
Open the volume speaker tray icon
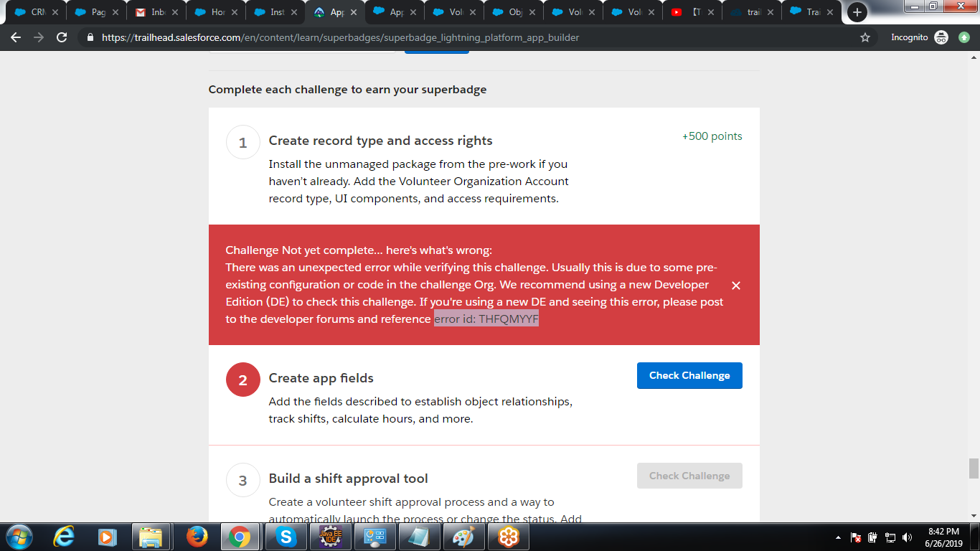(908, 537)
